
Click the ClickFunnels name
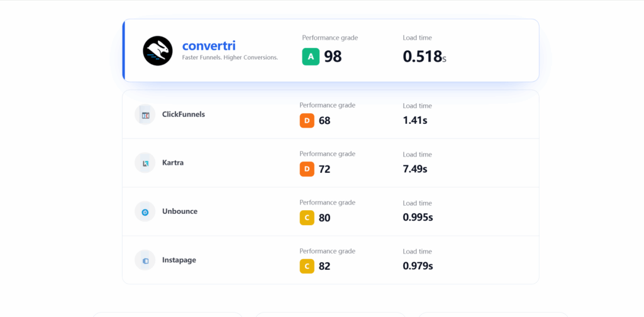pos(184,114)
